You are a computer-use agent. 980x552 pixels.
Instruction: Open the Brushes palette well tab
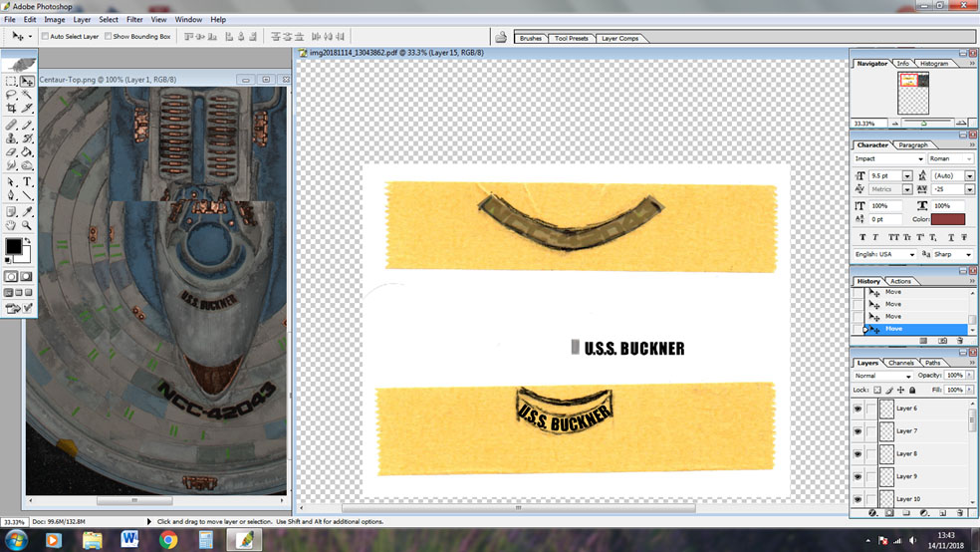click(x=531, y=38)
